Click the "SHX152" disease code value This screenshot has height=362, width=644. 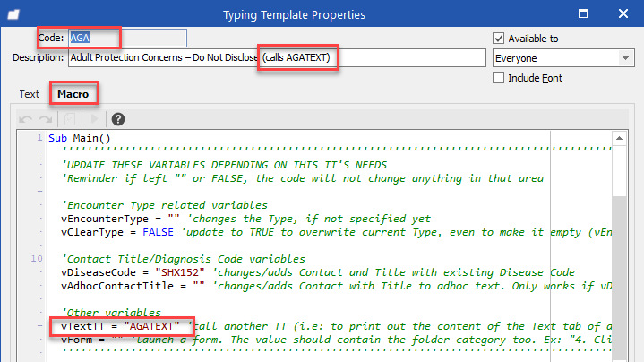pos(180,272)
